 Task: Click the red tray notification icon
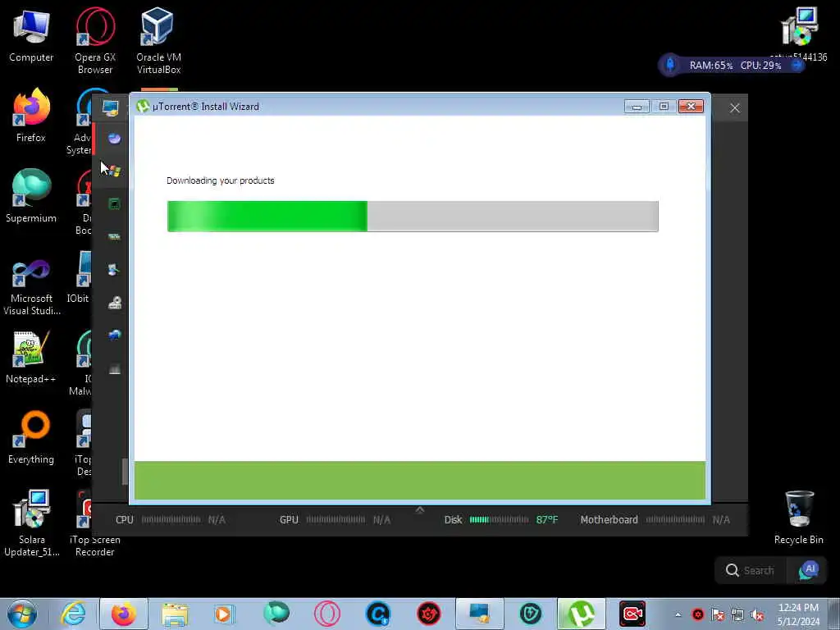[x=697, y=614]
